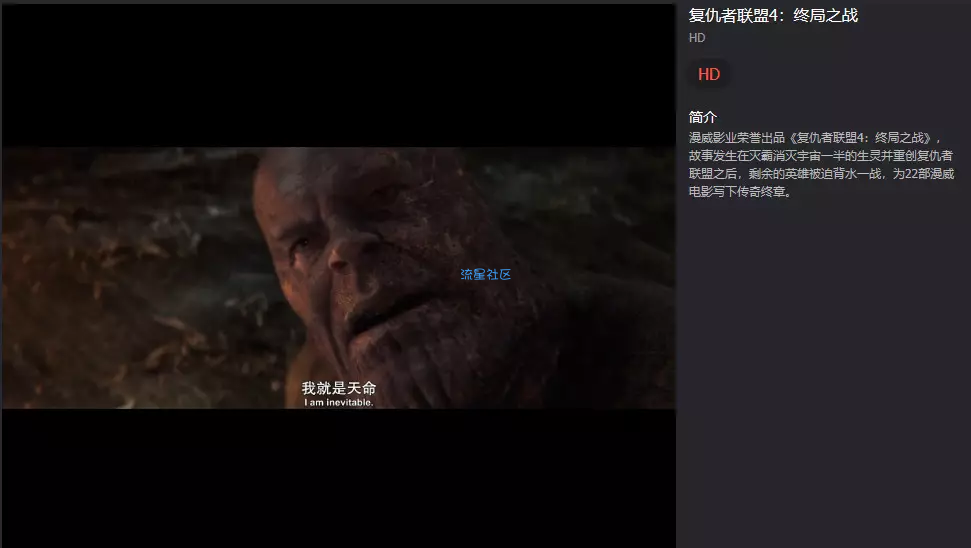Click the movie title 复仇者联盟4：终局之战
The width and height of the screenshot is (971, 548).
(773, 16)
